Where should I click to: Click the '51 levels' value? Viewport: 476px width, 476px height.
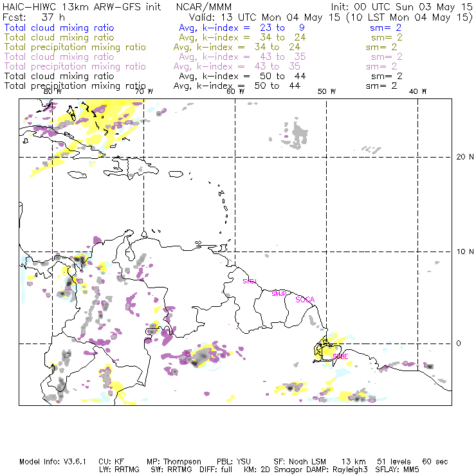(x=394, y=462)
